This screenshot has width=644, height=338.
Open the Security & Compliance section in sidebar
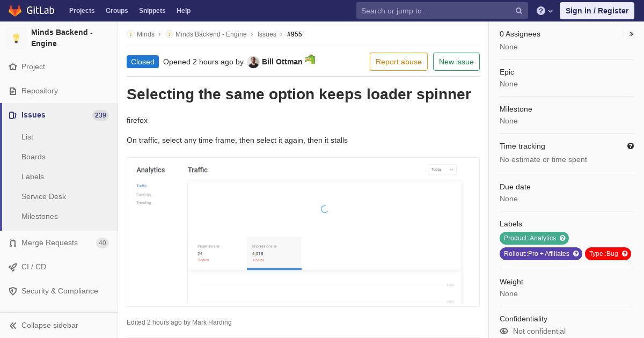coord(59,291)
